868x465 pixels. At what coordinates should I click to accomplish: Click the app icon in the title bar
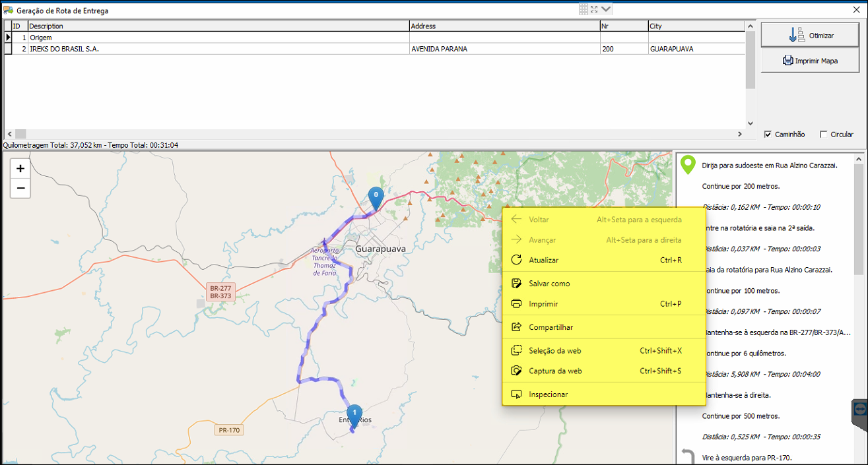click(9, 11)
